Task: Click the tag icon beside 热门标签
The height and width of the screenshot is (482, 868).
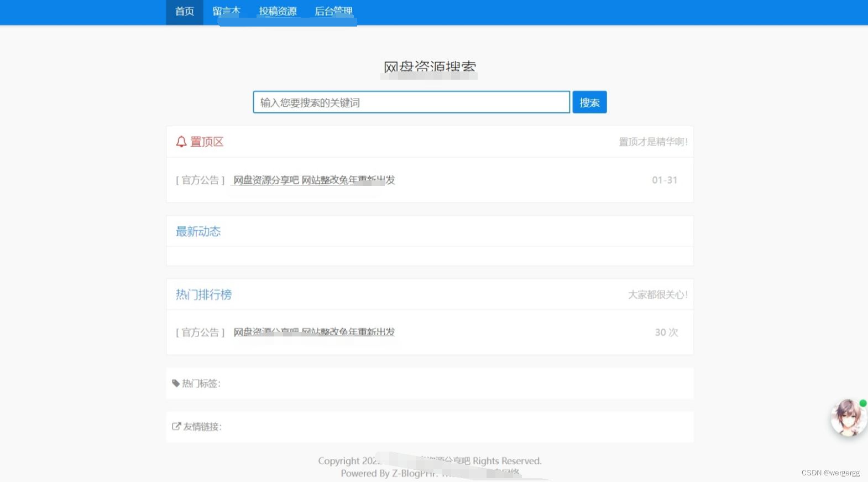Action: (176, 383)
